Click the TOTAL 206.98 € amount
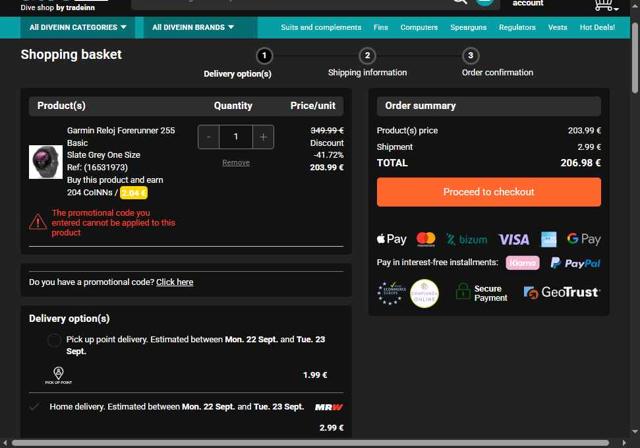Viewport: 640px width, 448px height. 580,163
